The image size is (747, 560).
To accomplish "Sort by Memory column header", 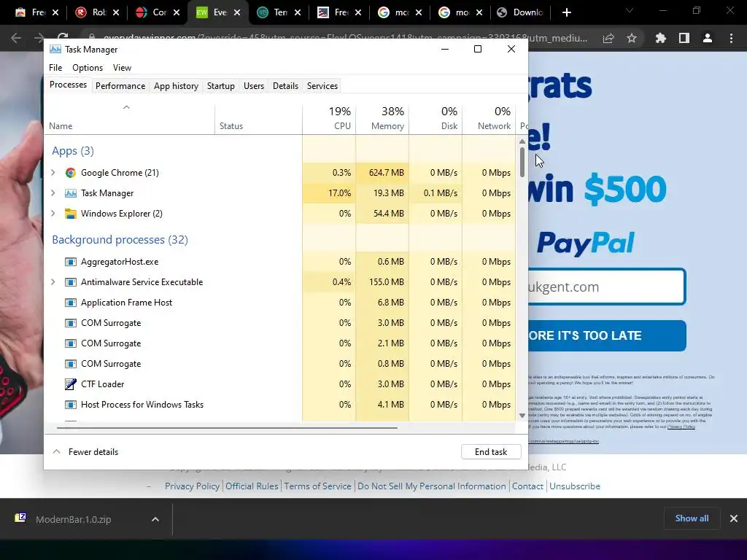I will [x=382, y=119].
